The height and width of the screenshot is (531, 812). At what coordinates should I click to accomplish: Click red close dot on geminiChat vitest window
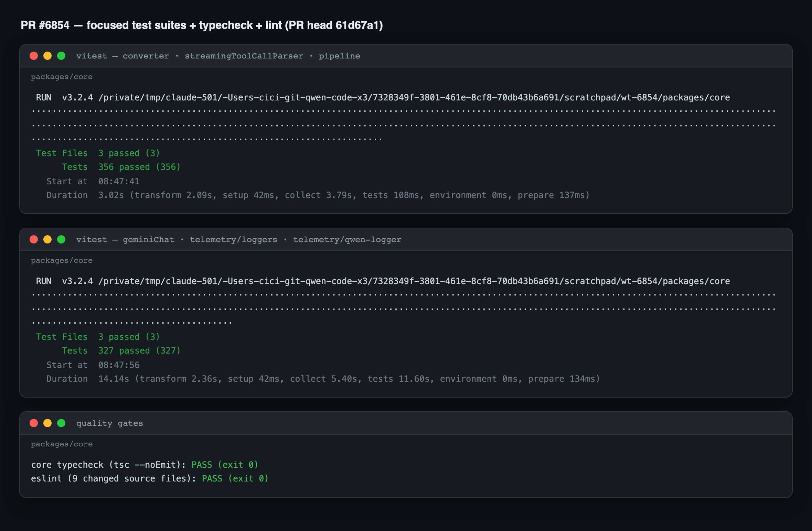click(x=34, y=239)
